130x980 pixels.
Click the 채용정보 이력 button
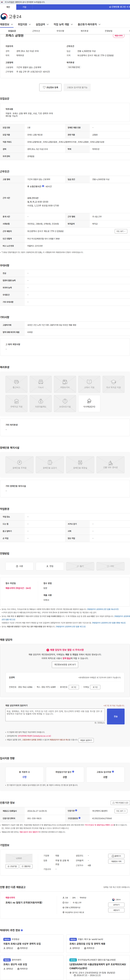[116, 861]
